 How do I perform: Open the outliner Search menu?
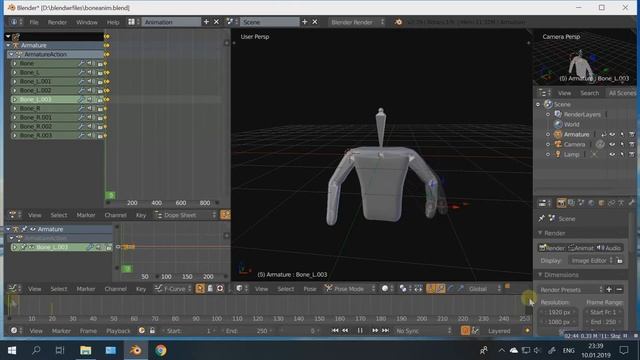coord(589,93)
